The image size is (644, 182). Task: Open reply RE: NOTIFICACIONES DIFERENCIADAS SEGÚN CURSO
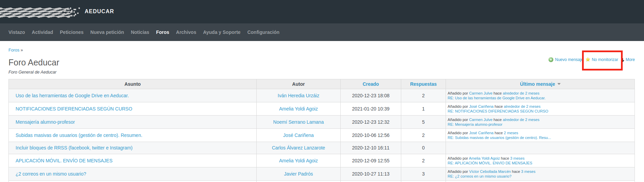498,111
